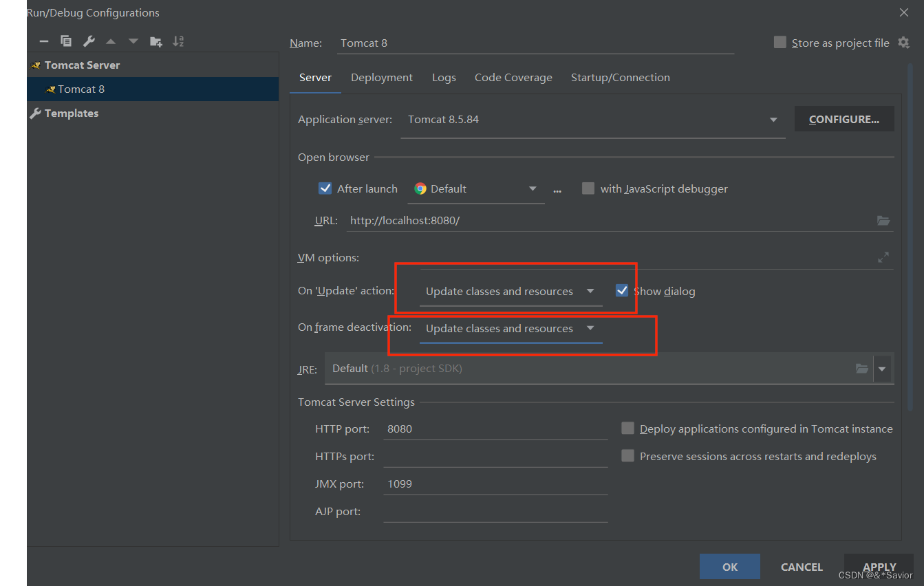
Task: Click into the AJP port field
Action: pyautogui.click(x=495, y=511)
